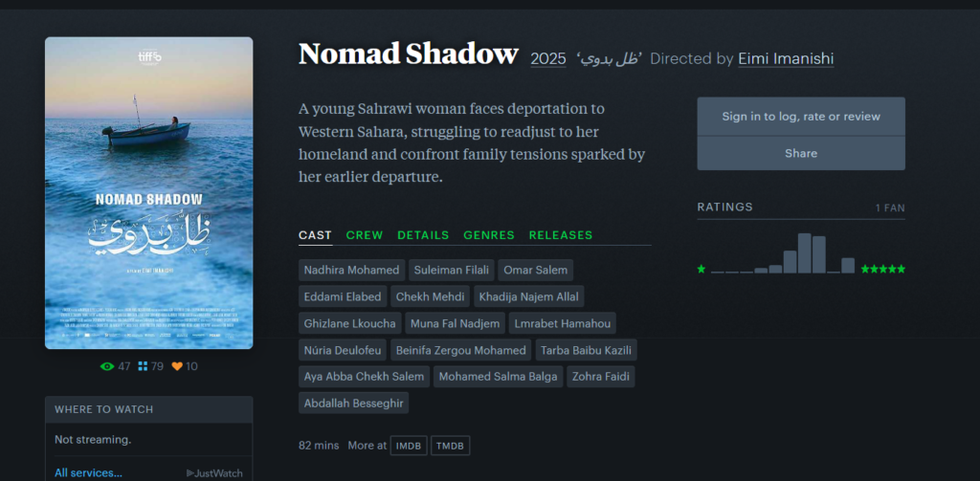Click cast member Nadhira Mohamed

[x=352, y=270]
